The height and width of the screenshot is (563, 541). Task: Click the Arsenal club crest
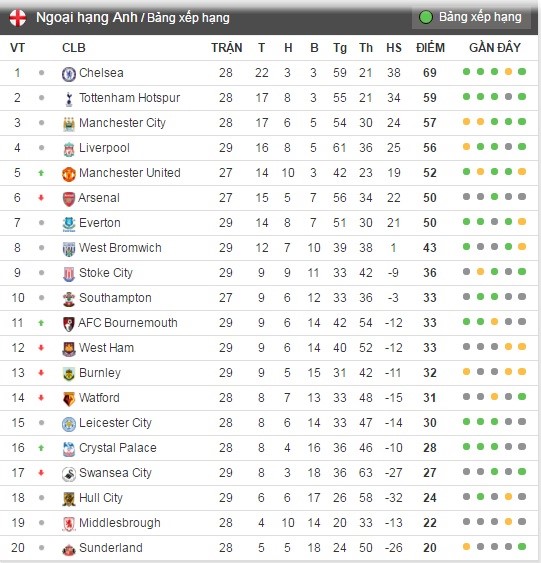click(69, 199)
